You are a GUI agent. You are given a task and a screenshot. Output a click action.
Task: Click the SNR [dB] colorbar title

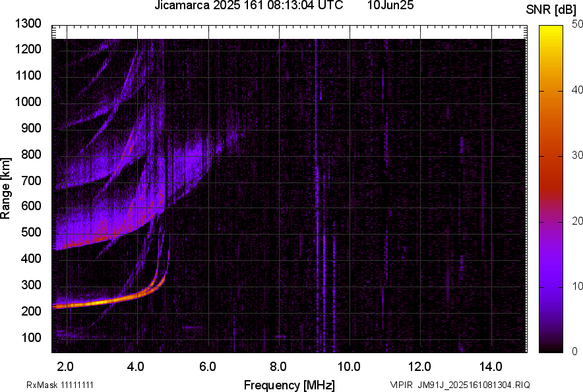551,10
